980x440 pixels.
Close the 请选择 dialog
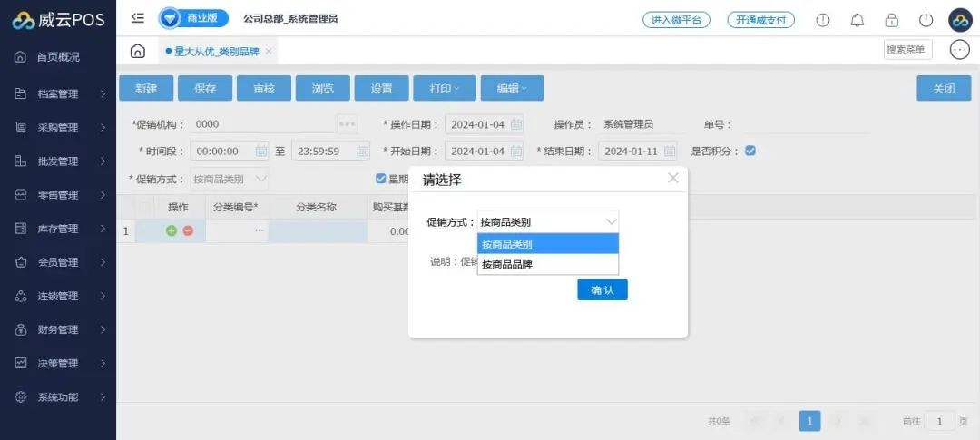pos(672,178)
